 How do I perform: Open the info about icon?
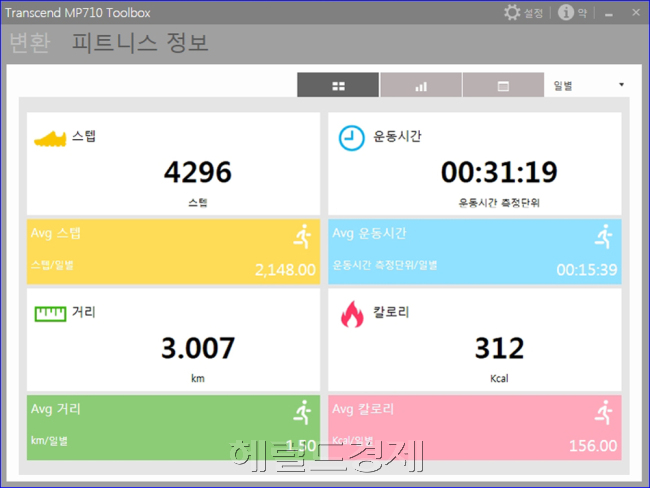[565, 12]
